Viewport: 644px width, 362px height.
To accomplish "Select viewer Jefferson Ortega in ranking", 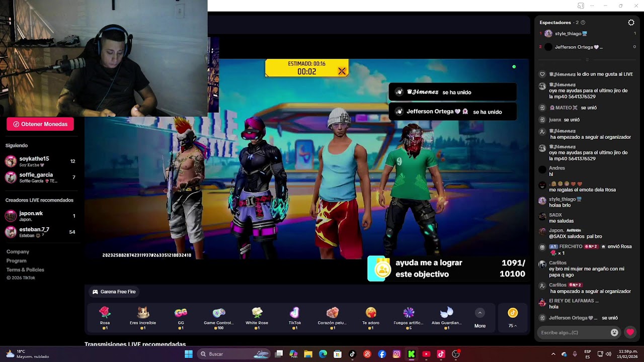I will [x=587, y=47].
